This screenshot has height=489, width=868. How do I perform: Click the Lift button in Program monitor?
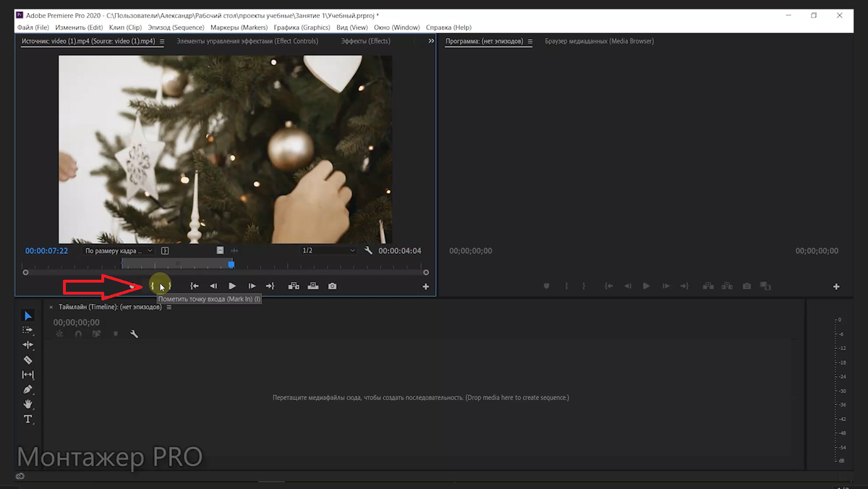708,286
